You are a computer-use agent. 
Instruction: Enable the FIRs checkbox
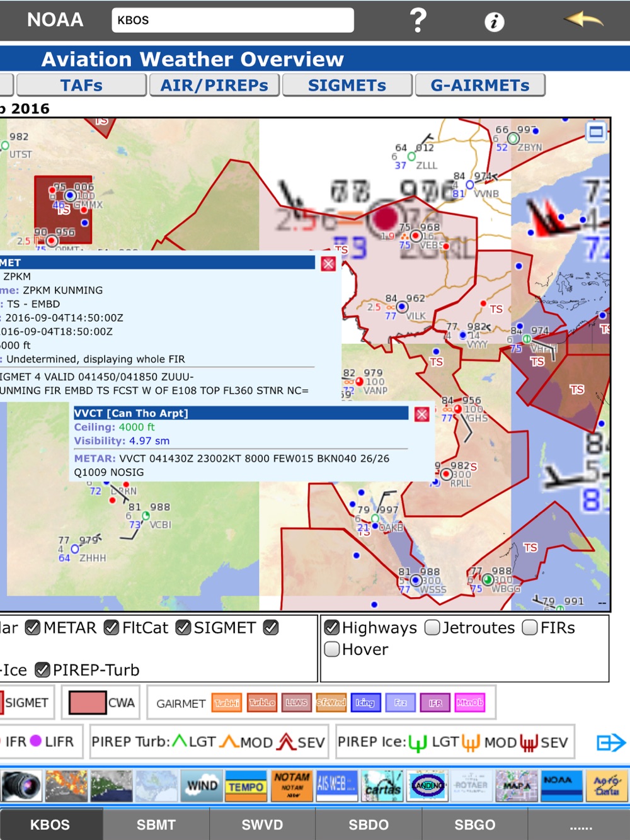(x=530, y=628)
